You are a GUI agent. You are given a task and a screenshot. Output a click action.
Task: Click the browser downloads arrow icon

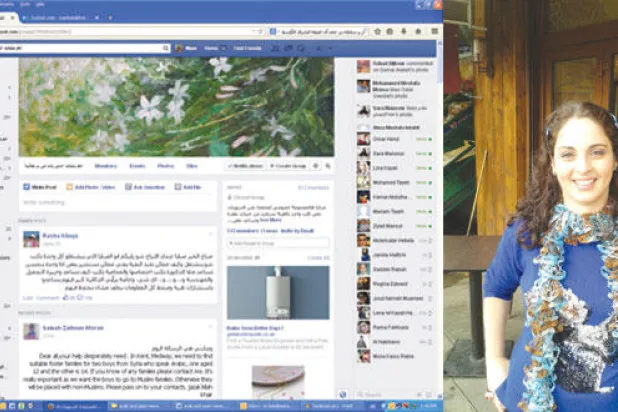405,31
